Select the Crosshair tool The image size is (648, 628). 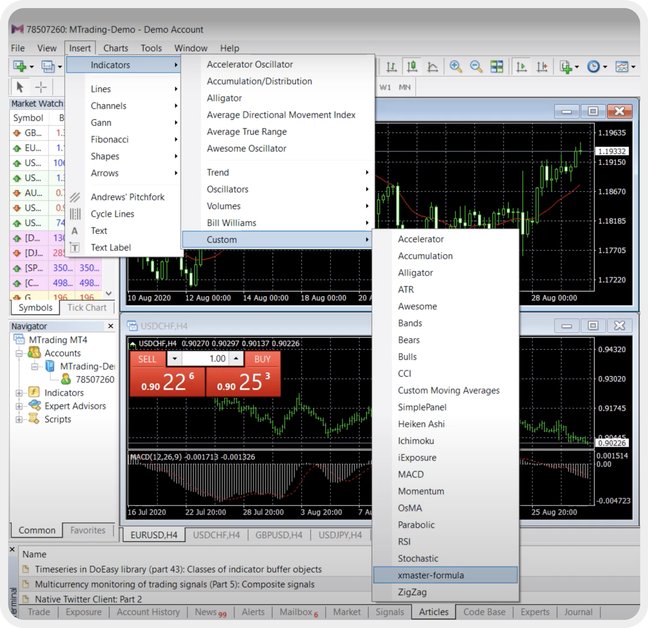pos(40,87)
